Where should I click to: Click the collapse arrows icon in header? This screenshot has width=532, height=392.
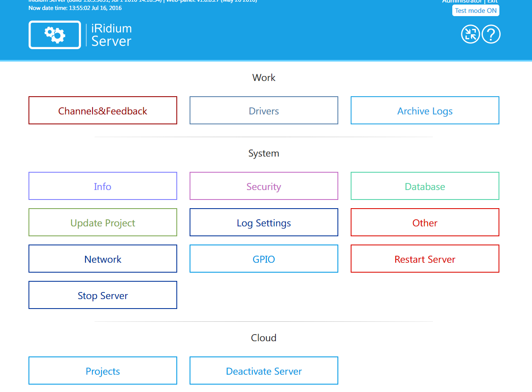(x=470, y=34)
